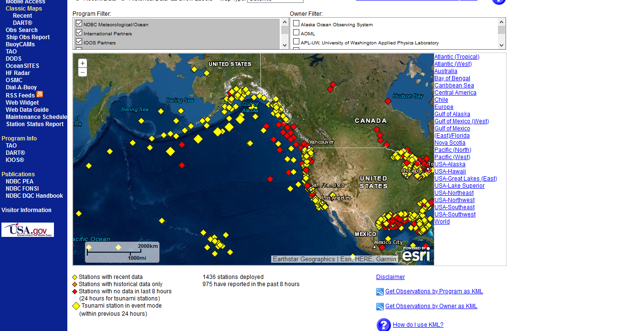Open Pacific (North) region
Viewport: 644px width, 331px height.
tap(453, 150)
